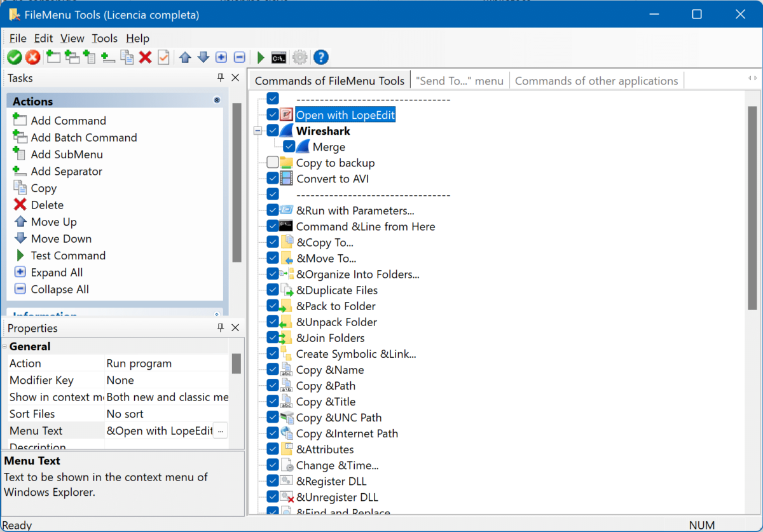Click the red X delete icon in toolbar
Image resolution: width=763 pixels, height=532 pixels.
(x=145, y=58)
